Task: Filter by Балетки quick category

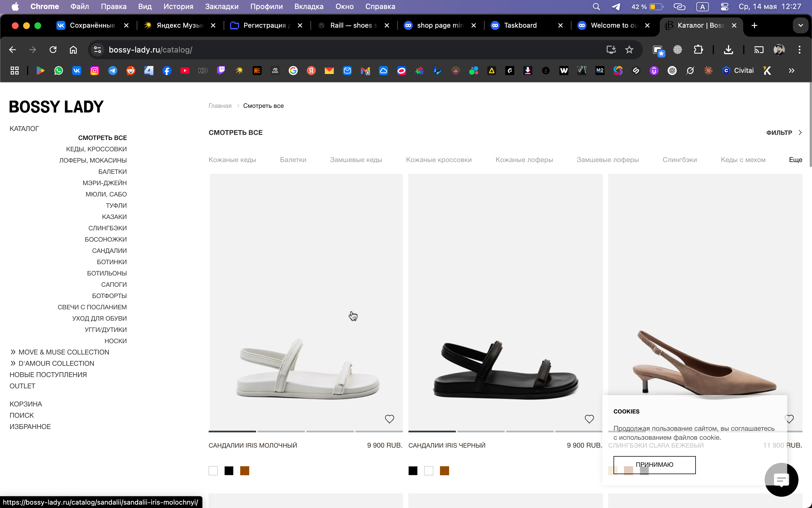Action: click(293, 160)
